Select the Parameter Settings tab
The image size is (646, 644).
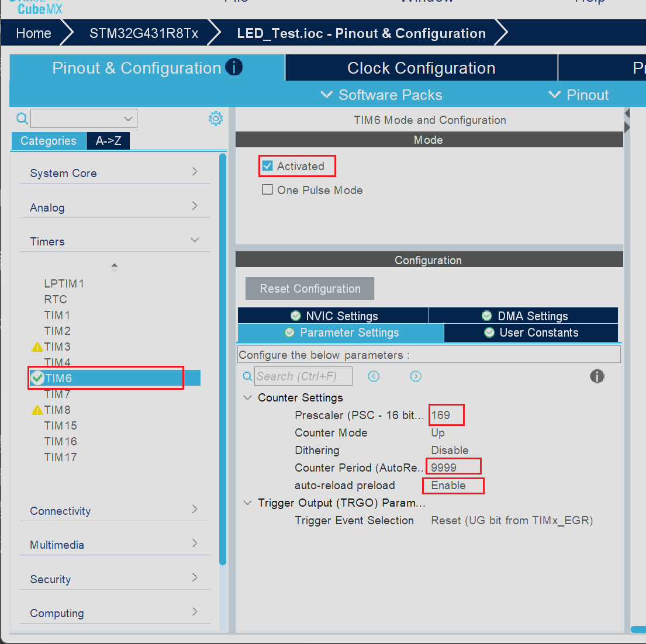click(341, 333)
